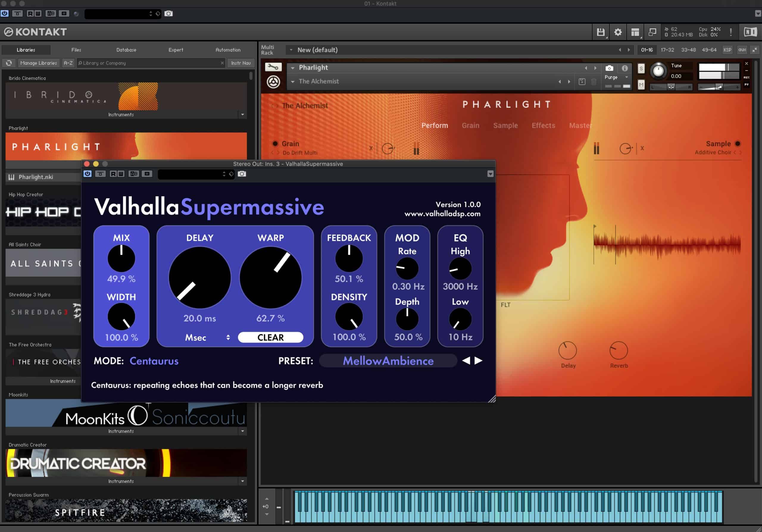762x532 pixels.
Task: Click the MellowAmbience preset name field
Action: pyautogui.click(x=388, y=361)
